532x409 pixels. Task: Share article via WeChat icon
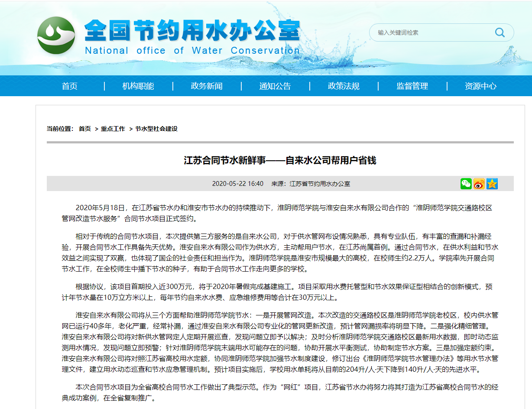tap(466, 184)
